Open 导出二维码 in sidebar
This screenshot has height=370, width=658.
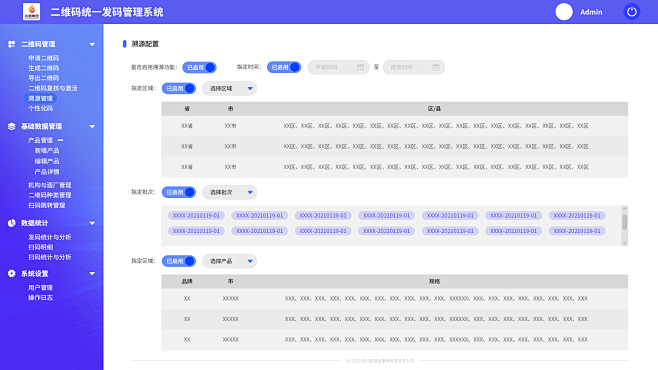point(44,78)
